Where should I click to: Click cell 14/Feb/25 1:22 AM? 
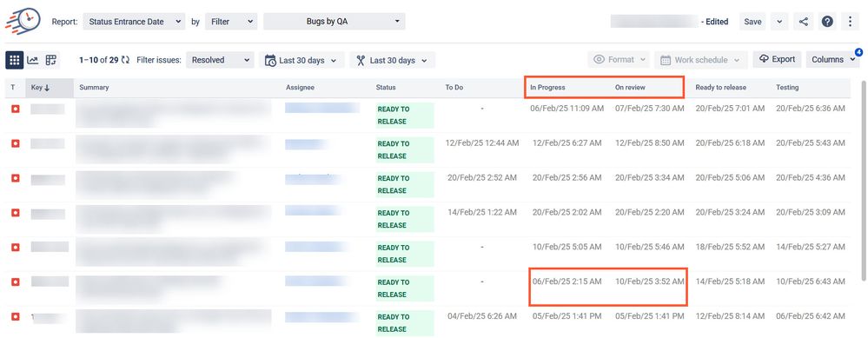click(x=482, y=212)
